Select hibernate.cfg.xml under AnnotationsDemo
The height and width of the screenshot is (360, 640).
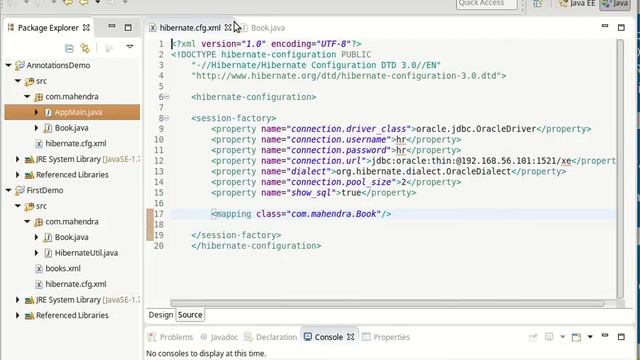tap(76, 143)
